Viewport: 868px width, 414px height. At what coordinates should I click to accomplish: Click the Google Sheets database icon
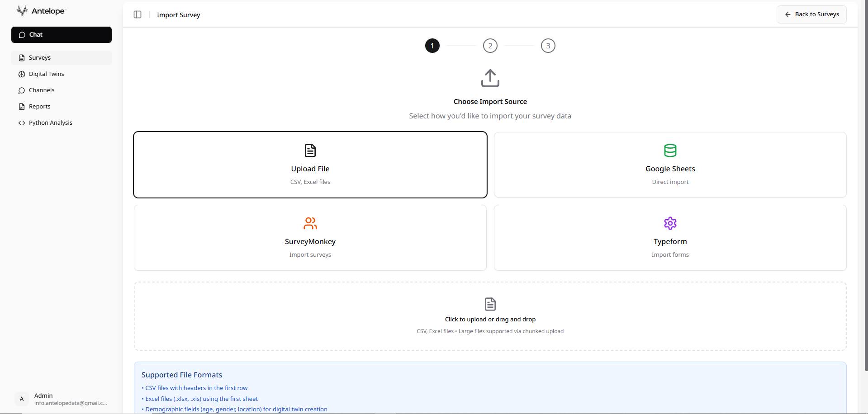670,150
